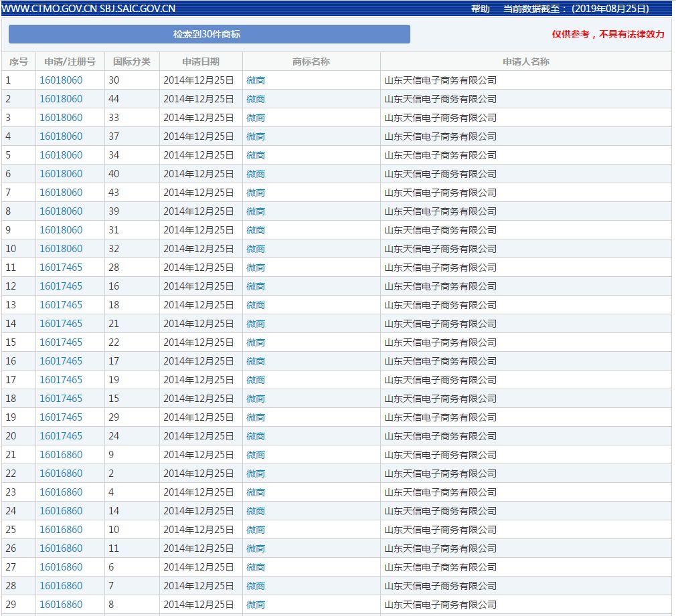Open the 微商 trademark link in row 18
This screenshot has width=676, height=616.
point(256,399)
